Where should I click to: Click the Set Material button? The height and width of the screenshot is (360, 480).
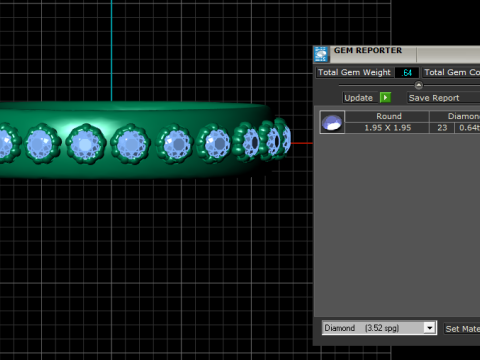[x=462, y=329]
